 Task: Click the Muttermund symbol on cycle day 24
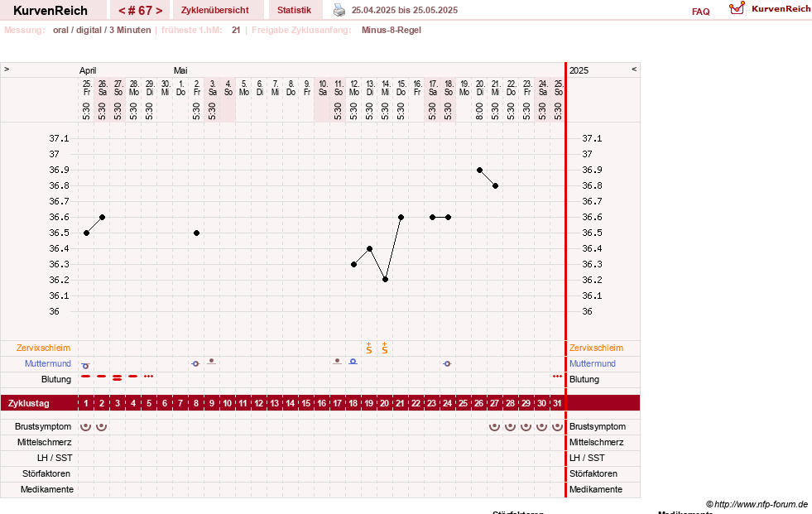click(x=447, y=364)
